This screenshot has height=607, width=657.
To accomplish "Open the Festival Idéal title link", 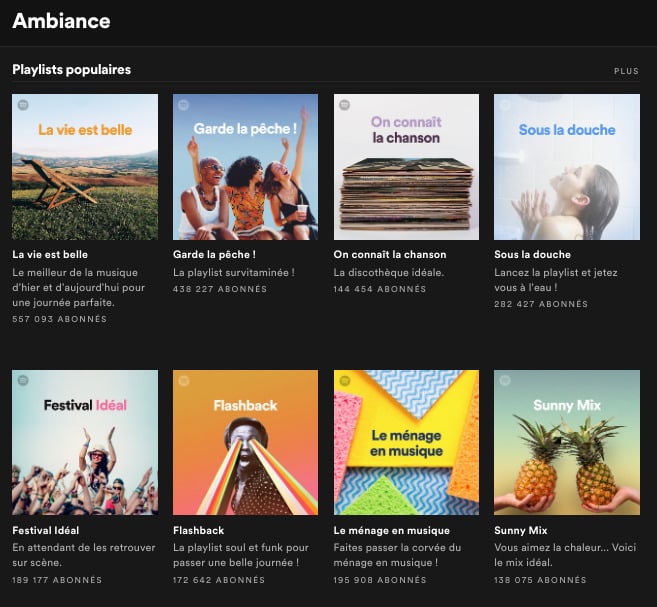I will (45, 530).
